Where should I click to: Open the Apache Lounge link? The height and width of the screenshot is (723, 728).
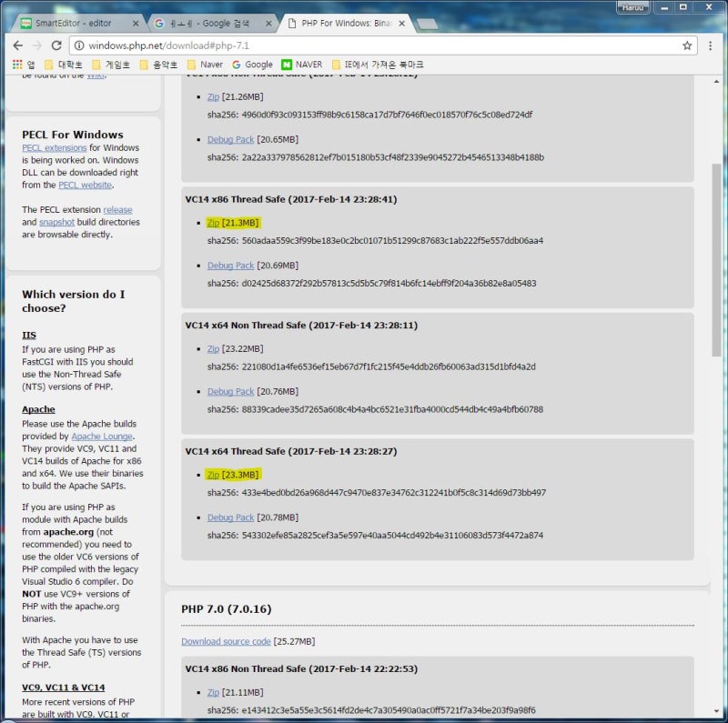pyautogui.click(x=102, y=437)
